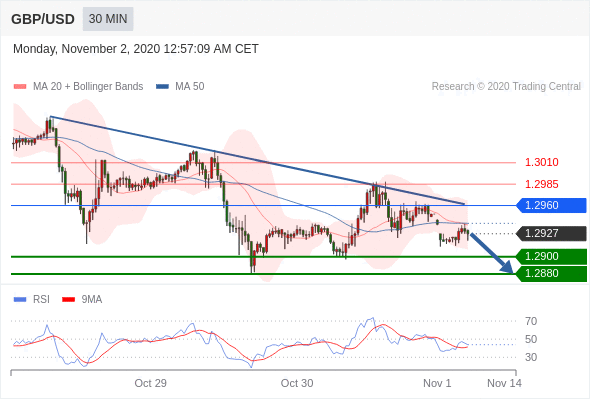590x400 pixels.
Task: Click the RSI 30 level label
Action: [531, 357]
